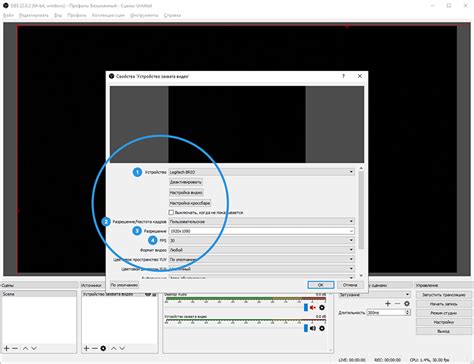This screenshot has width=474, height=364.
Task: Mute the video capture device audio
Action: pyautogui.click(x=313, y=328)
